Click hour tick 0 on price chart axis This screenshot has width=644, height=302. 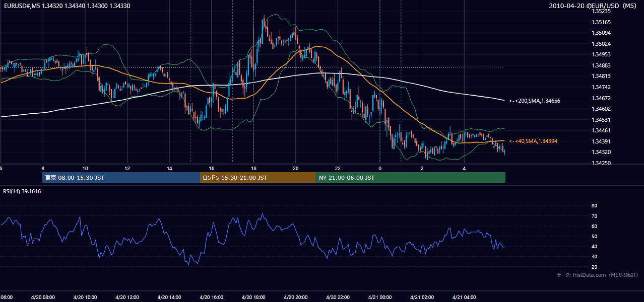point(380,168)
